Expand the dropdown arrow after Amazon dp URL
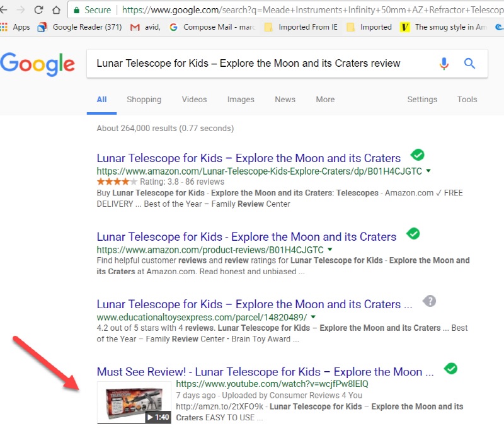Viewport: 504px width, 438px height. coord(428,171)
